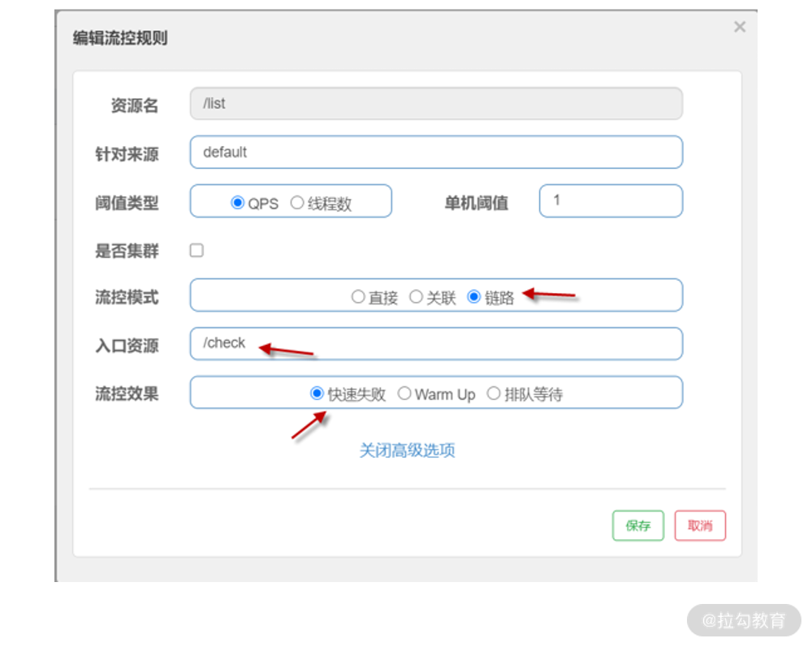Click the 针对来源 label
This screenshot has height=647, width=812.
pos(127,154)
